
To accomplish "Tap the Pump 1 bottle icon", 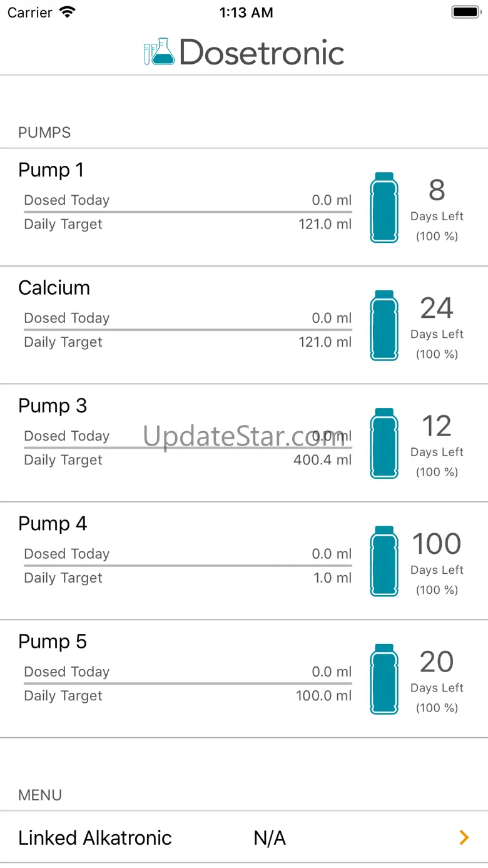I will pos(384,207).
